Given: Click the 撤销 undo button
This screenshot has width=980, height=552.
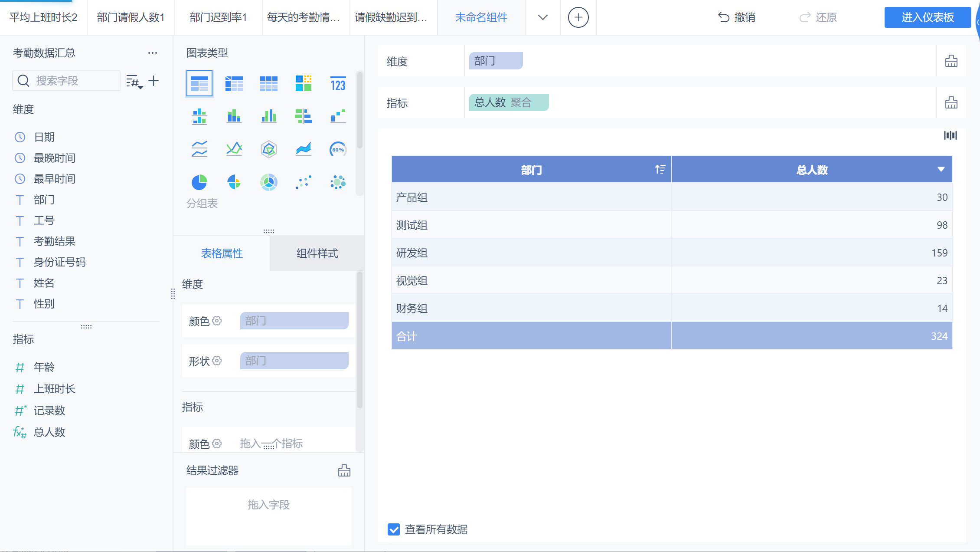Looking at the screenshot, I should 736,17.
